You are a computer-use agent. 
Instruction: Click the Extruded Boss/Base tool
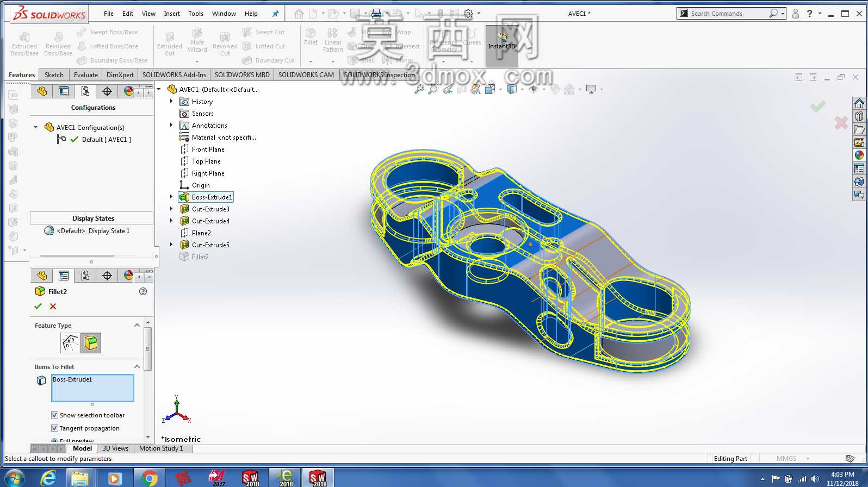[24, 43]
